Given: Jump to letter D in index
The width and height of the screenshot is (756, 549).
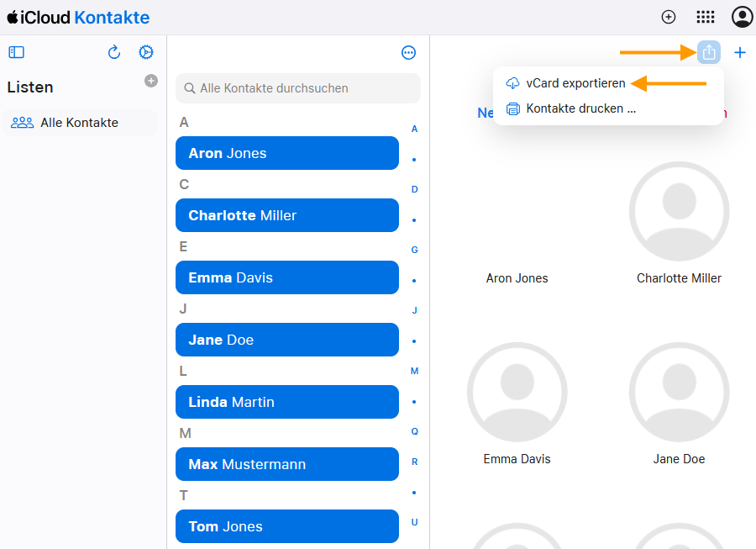Looking at the screenshot, I should pos(414,189).
